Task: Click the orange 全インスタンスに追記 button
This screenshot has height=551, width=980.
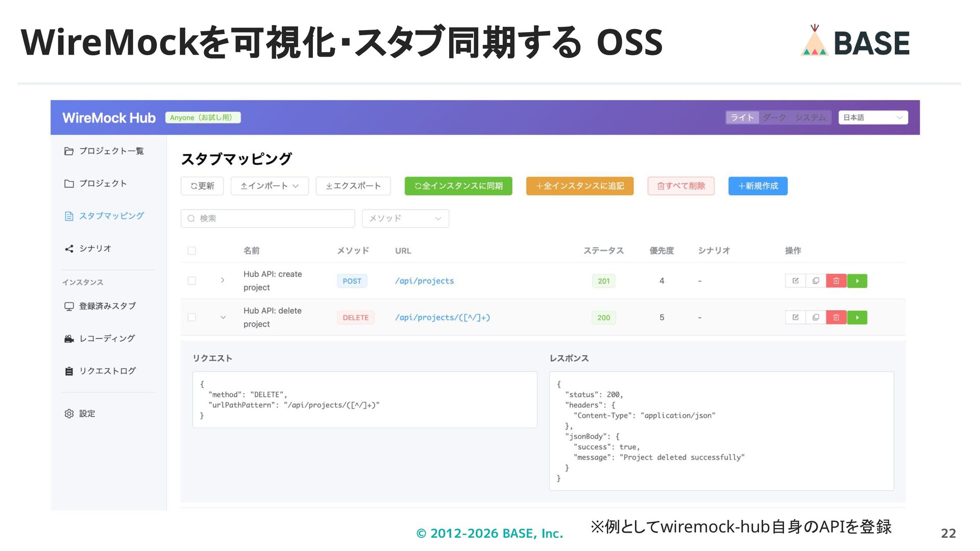Action: click(580, 186)
